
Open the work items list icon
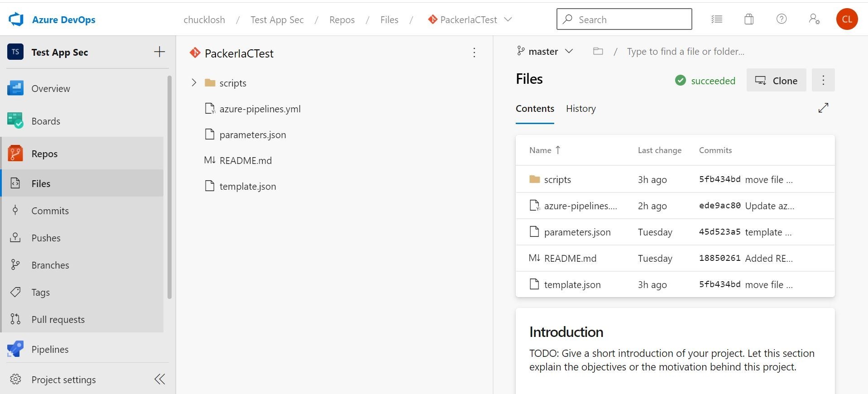(716, 19)
